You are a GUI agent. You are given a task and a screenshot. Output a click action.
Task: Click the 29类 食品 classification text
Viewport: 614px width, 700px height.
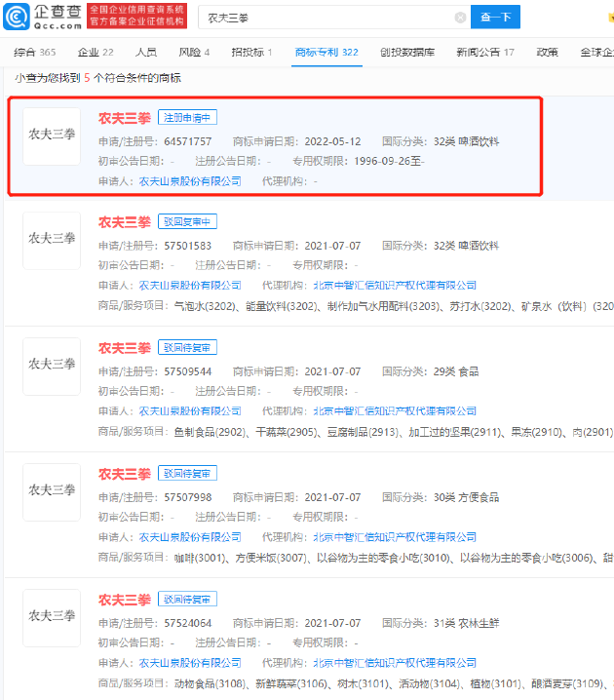[x=456, y=371]
